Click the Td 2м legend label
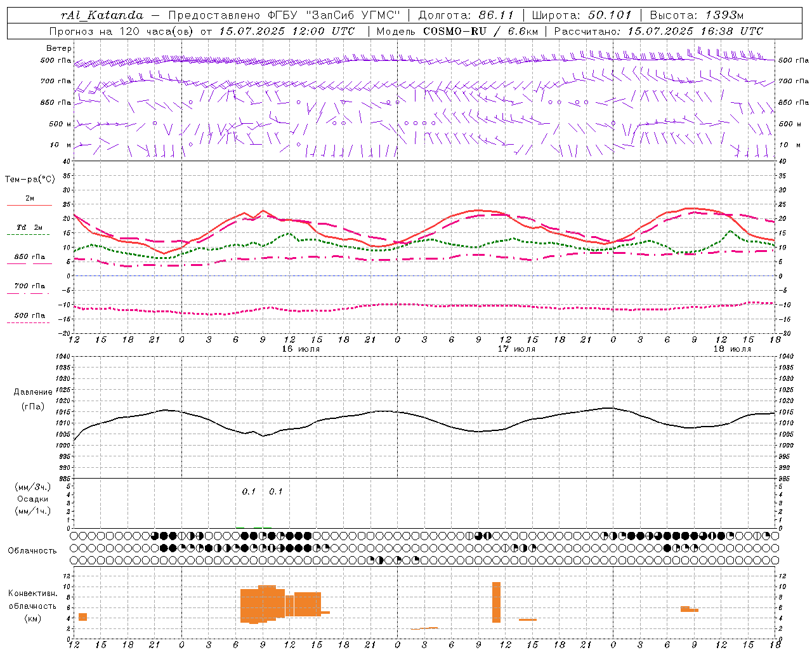Screen dimensions: 812x650 [x=29, y=227]
